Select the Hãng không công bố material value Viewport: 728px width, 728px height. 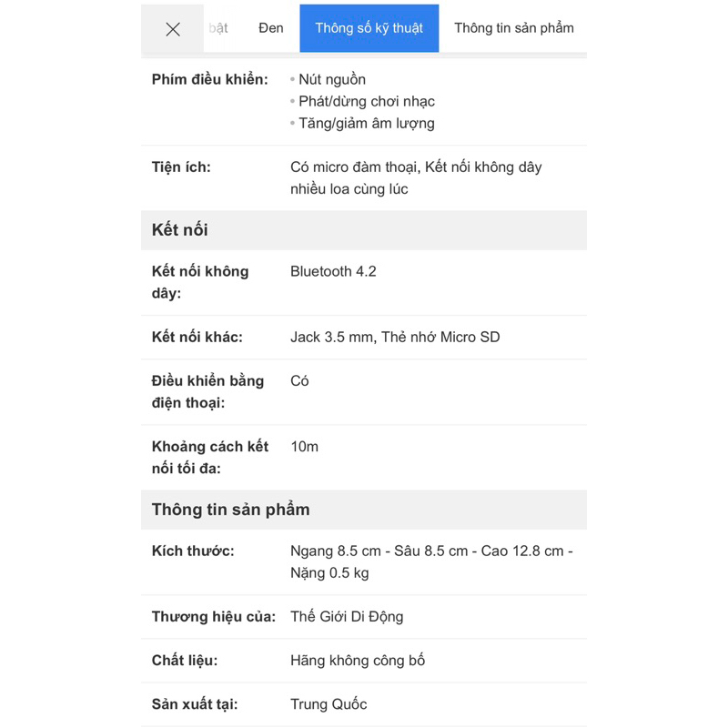(358, 661)
